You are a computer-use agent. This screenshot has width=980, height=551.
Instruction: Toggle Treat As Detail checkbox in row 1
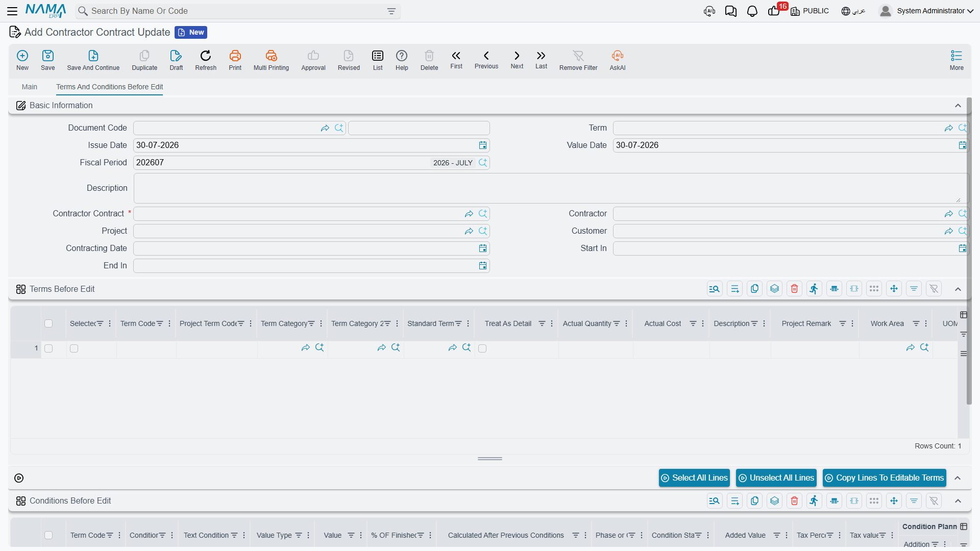pos(482,348)
